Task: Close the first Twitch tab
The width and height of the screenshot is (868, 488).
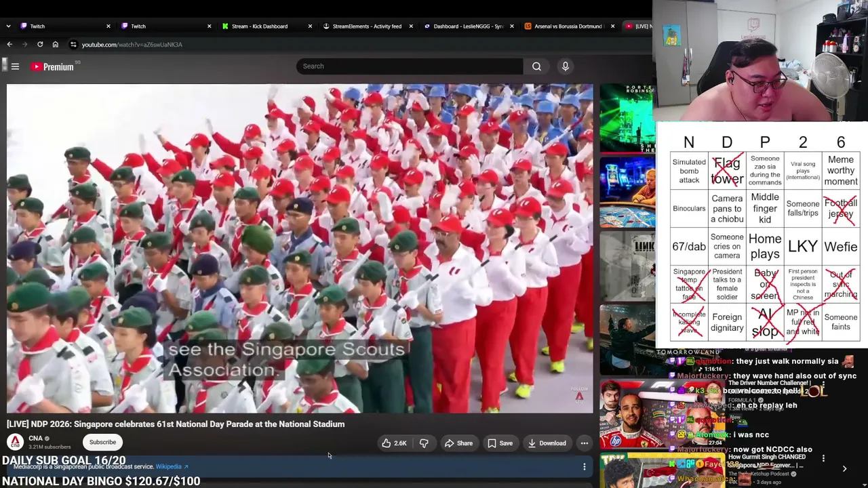Action: point(108,26)
